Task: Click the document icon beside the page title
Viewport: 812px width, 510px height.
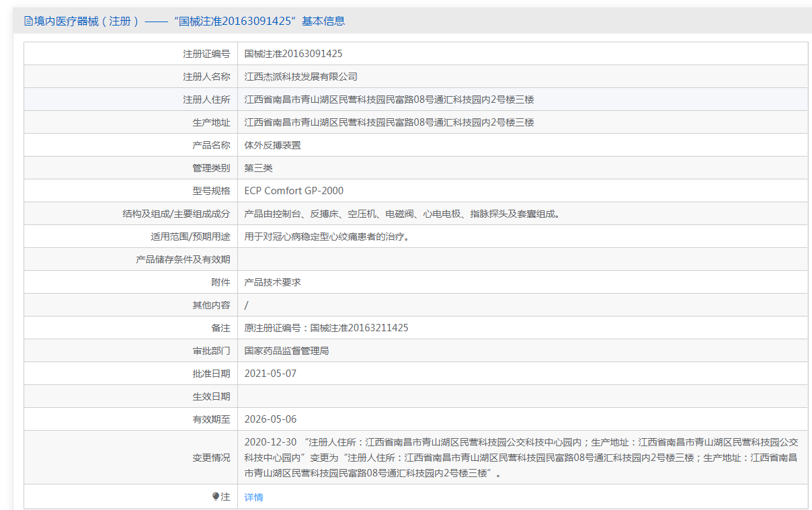Action: (x=28, y=21)
